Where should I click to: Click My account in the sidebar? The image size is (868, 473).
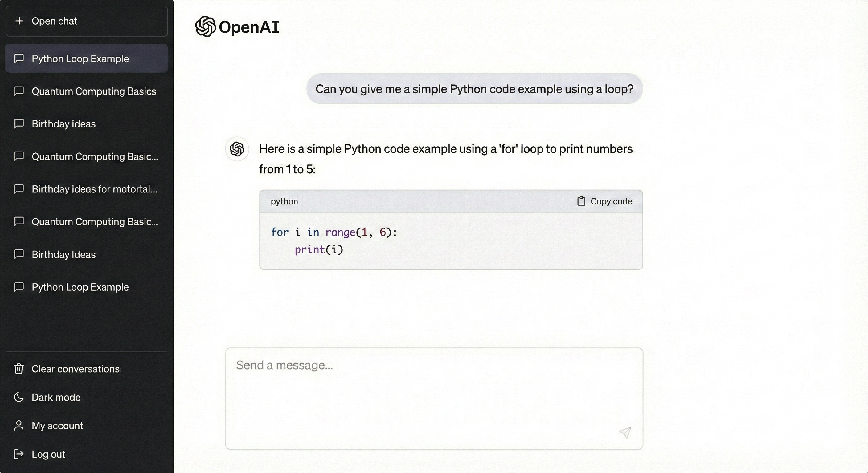pos(57,426)
